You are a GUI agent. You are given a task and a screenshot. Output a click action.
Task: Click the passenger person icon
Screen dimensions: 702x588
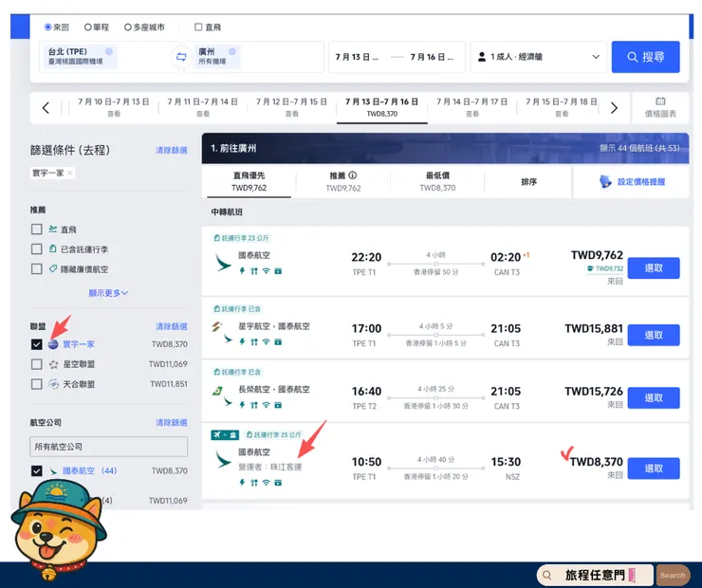(482, 57)
